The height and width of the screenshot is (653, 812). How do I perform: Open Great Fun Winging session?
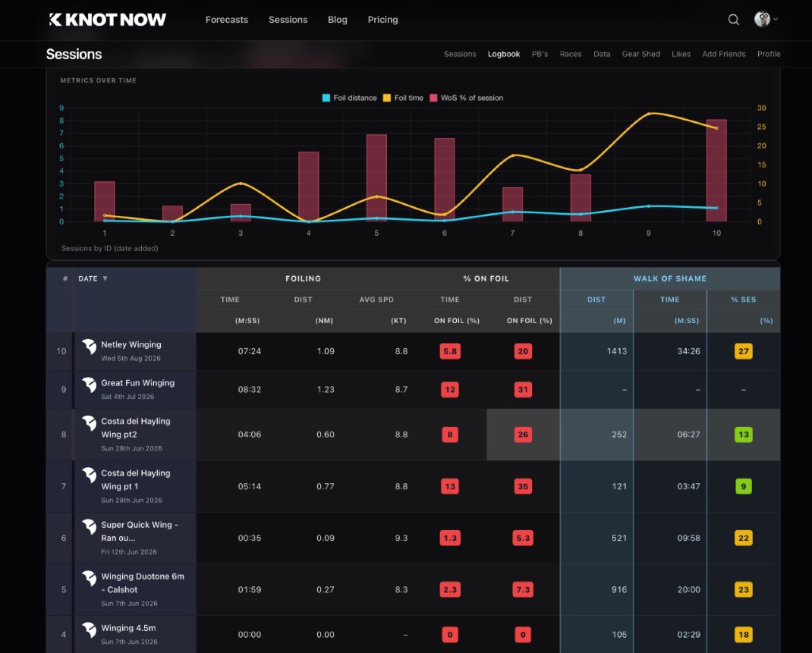tap(138, 383)
